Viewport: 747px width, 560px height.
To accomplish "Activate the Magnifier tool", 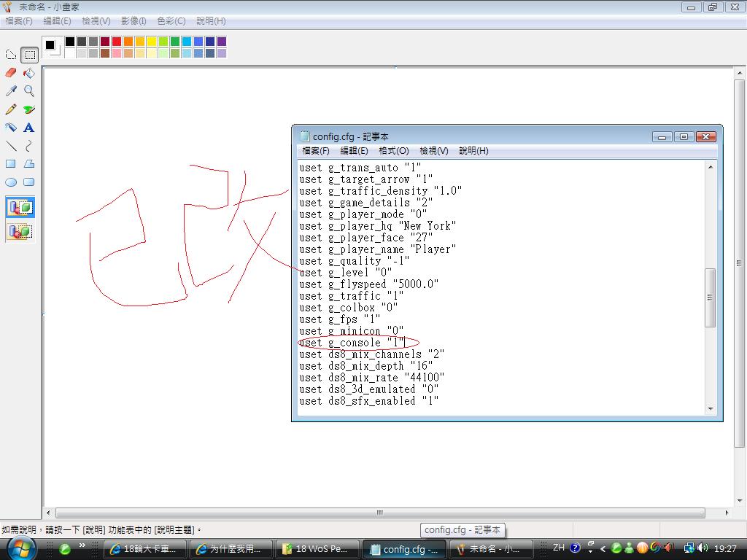I will [x=29, y=91].
